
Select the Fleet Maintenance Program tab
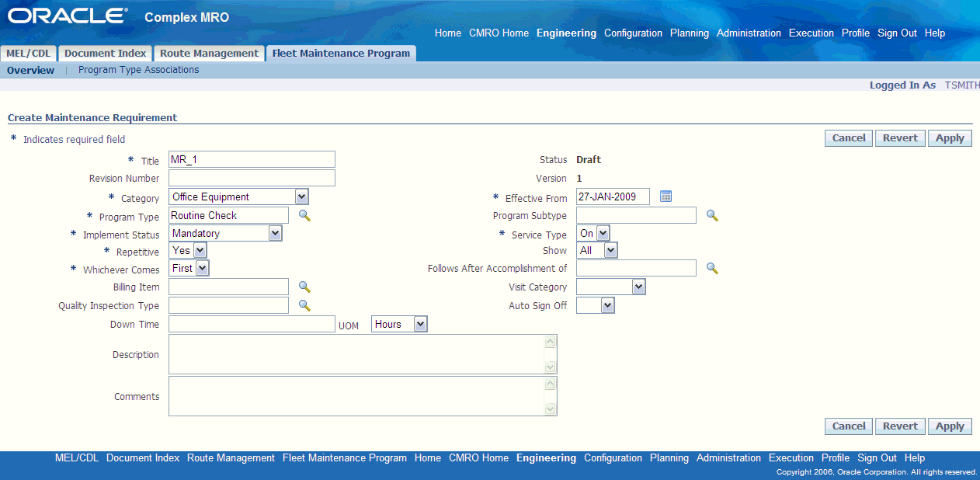coord(341,54)
